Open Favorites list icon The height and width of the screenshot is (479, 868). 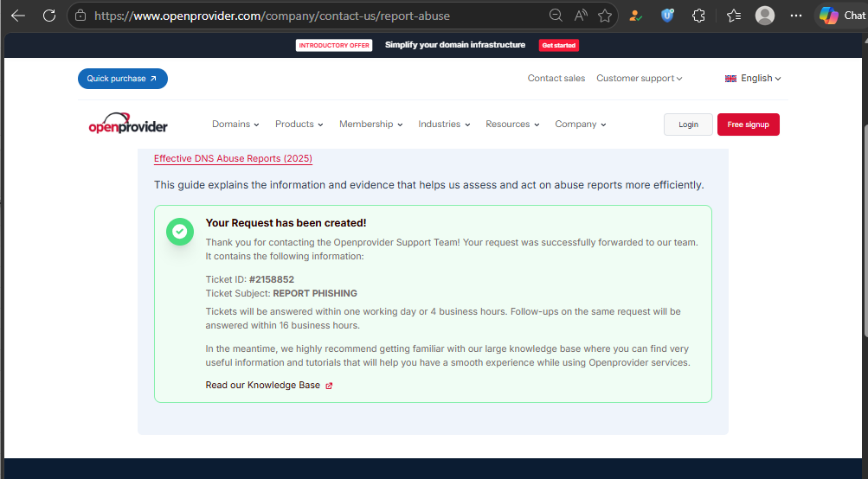pyautogui.click(x=734, y=16)
